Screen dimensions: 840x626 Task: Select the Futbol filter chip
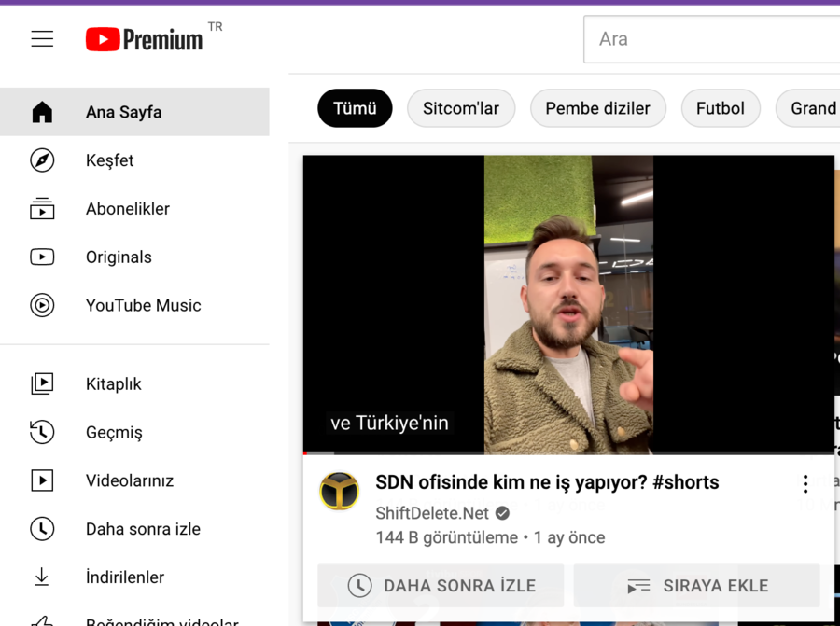[721, 108]
